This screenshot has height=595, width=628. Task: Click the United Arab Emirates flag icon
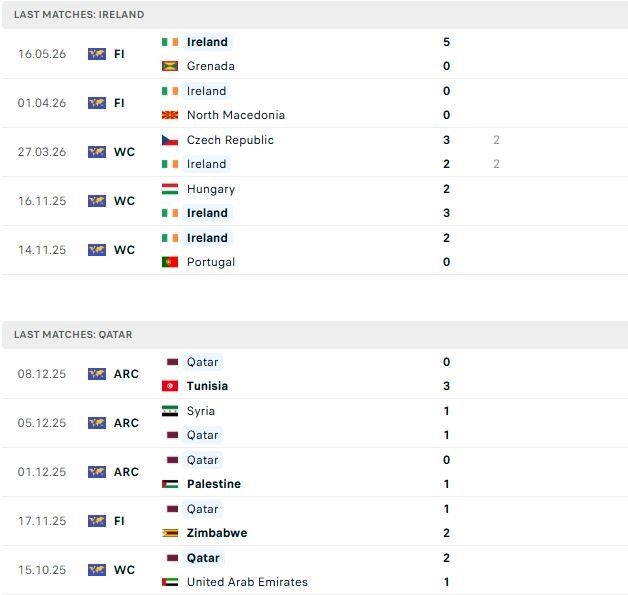[x=170, y=582]
